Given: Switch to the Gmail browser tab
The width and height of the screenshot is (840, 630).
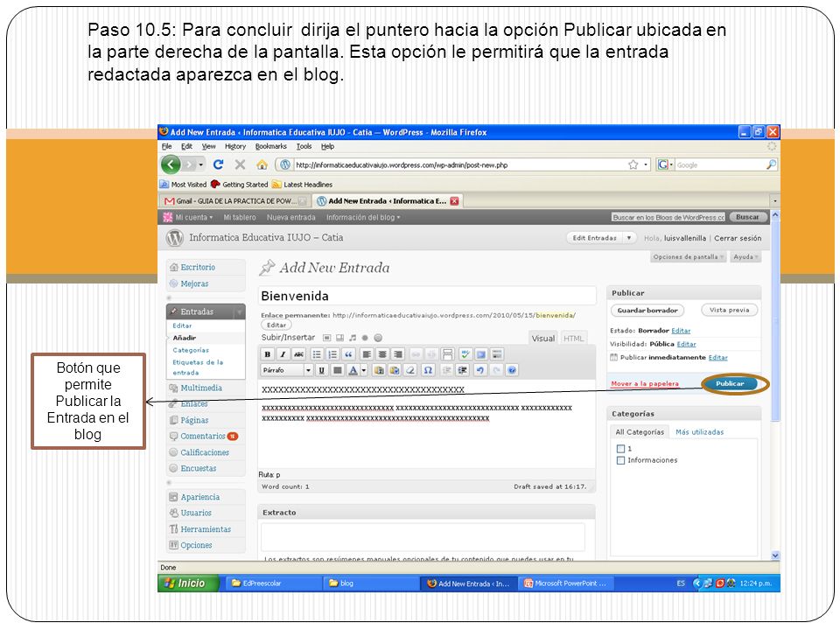Looking at the screenshot, I should (235, 201).
